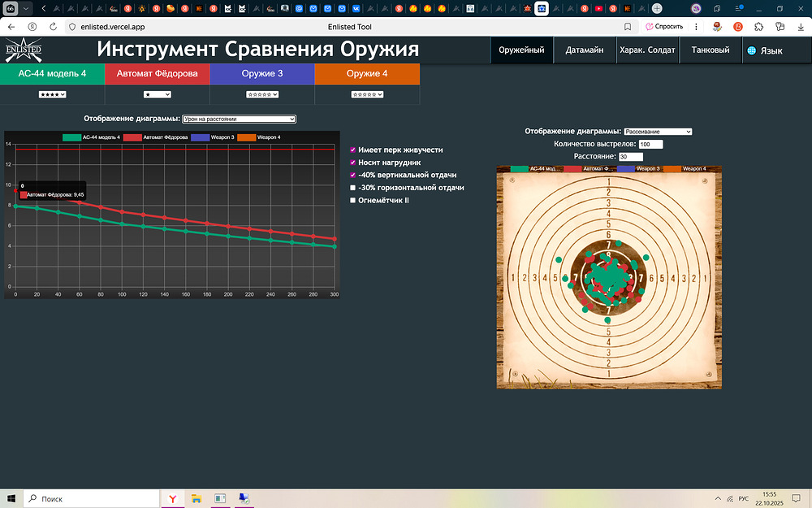Switch to the Датамайн tab
The width and height of the screenshot is (812, 508).
coord(585,50)
